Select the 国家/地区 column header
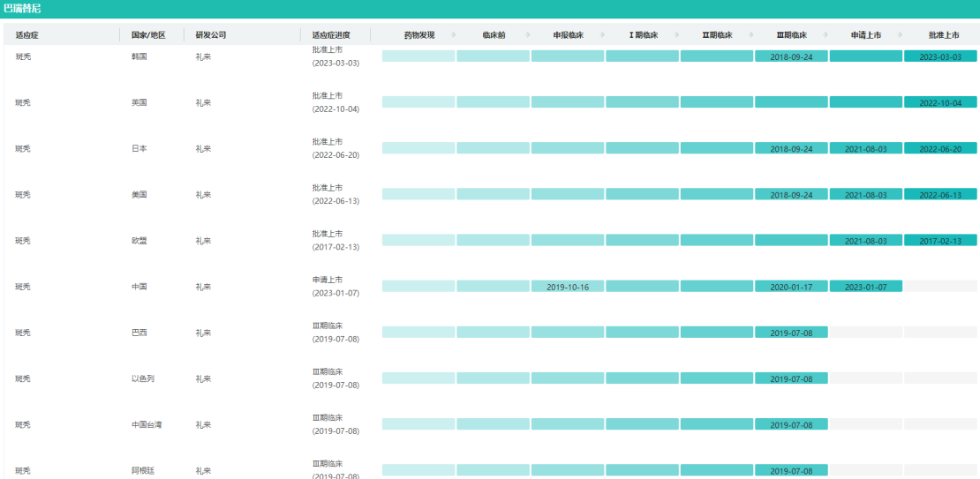Viewport: 980px width, 479px height. click(148, 35)
